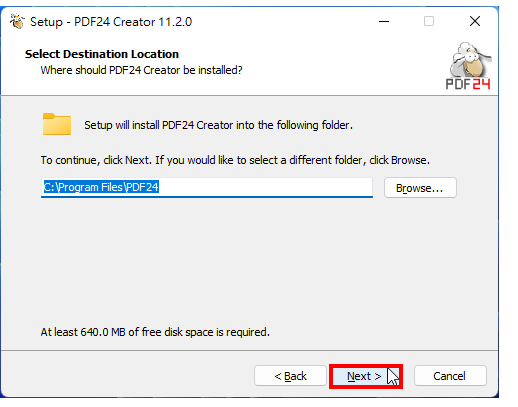Click the greyed-out maximize window button
Image resolution: width=518 pixels, height=407 pixels.
(429, 22)
